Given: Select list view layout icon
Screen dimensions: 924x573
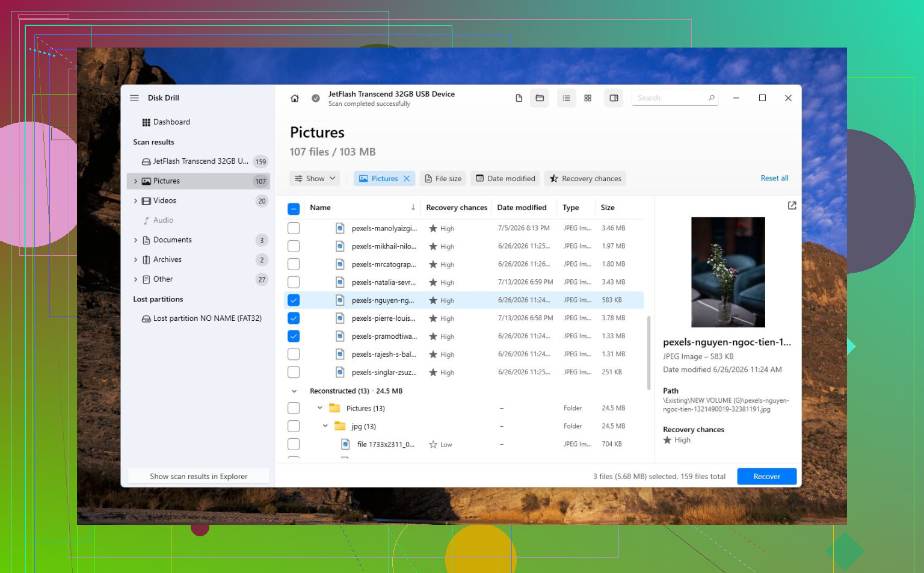Looking at the screenshot, I should point(567,98).
